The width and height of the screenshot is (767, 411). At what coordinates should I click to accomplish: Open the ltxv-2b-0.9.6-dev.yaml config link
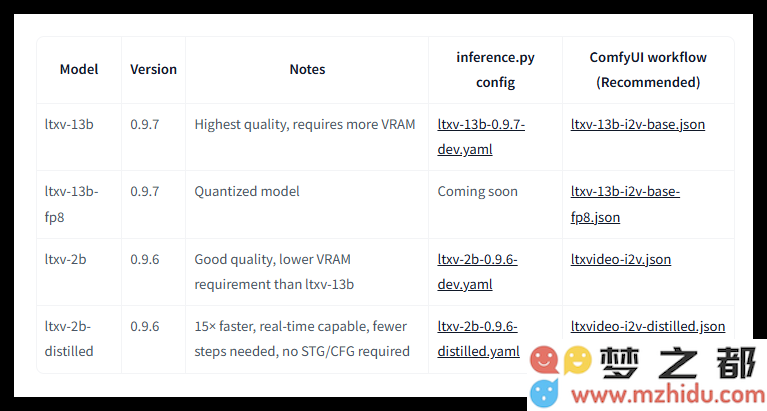tap(477, 272)
